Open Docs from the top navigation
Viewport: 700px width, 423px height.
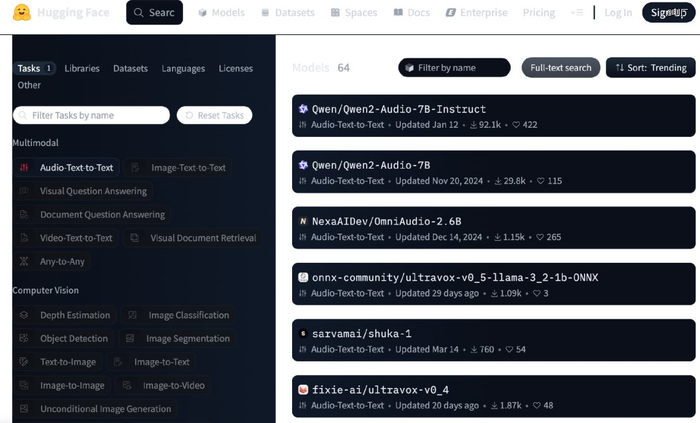coord(412,12)
